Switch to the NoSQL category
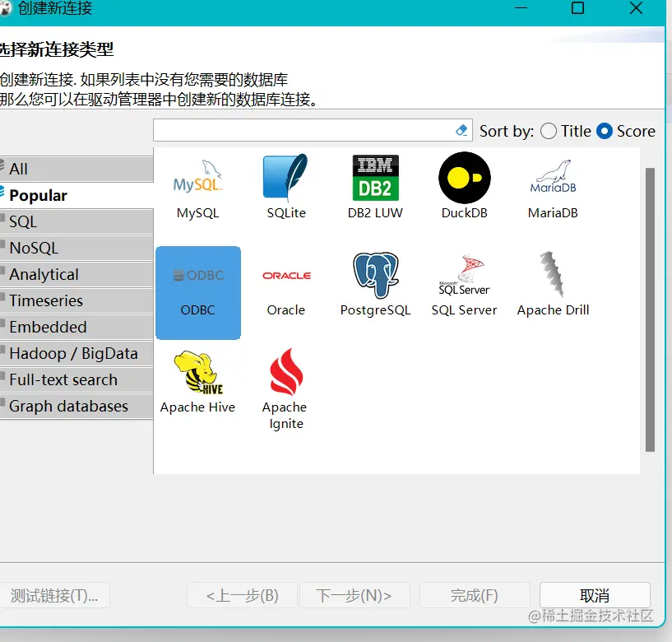Screen dimensions: 672x642 click(76, 248)
